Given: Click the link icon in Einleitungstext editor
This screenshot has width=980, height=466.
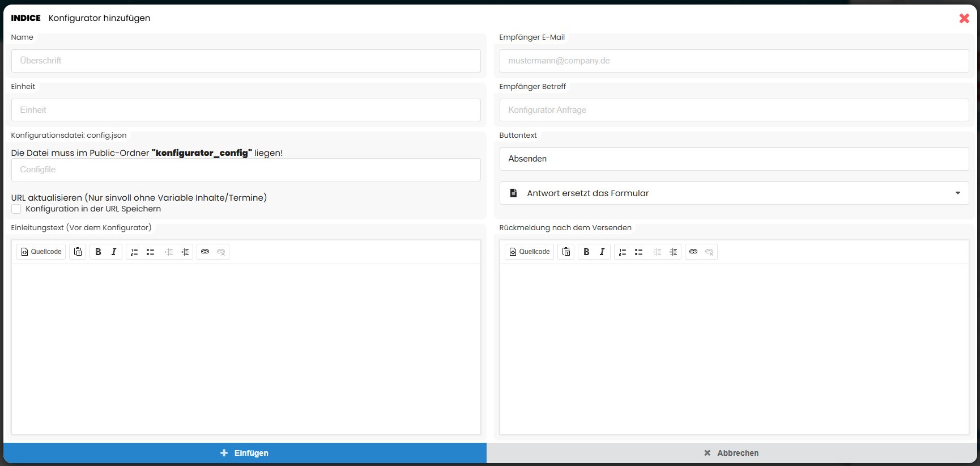Looking at the screenshot, I should 205,252.
